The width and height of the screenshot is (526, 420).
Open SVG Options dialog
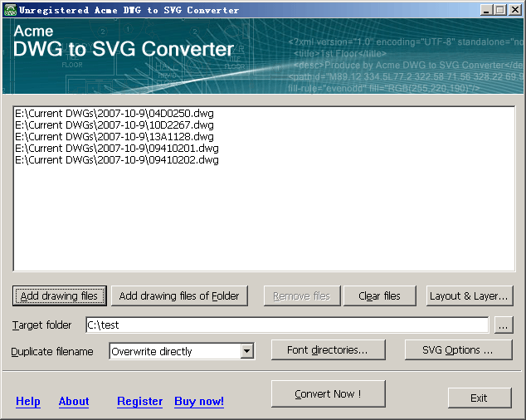point(457,350)
